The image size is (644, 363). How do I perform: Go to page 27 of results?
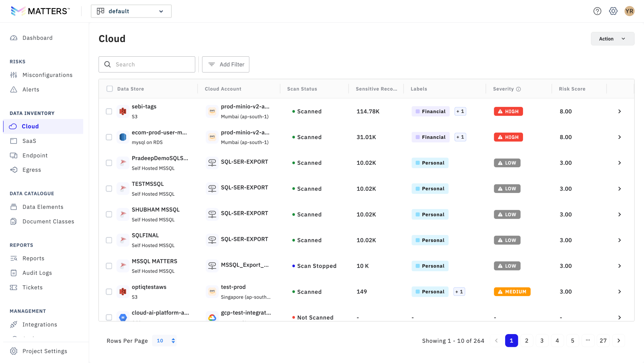[603, 341]
